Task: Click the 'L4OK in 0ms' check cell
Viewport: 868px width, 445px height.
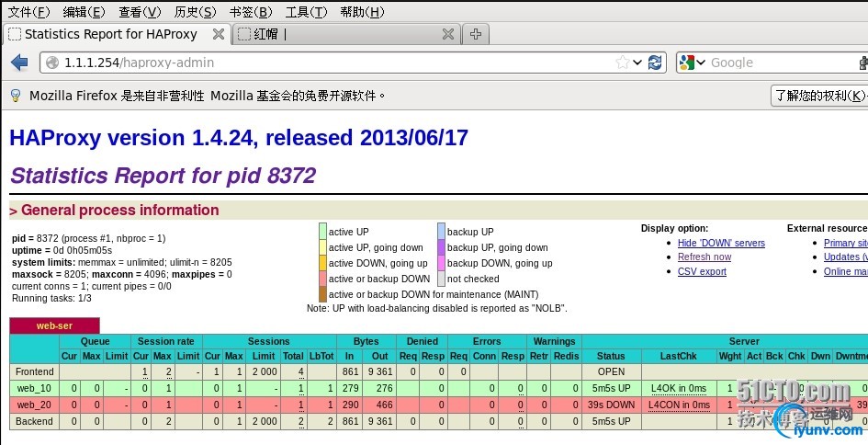Action: pyautogui.click(x=679, y=389)
